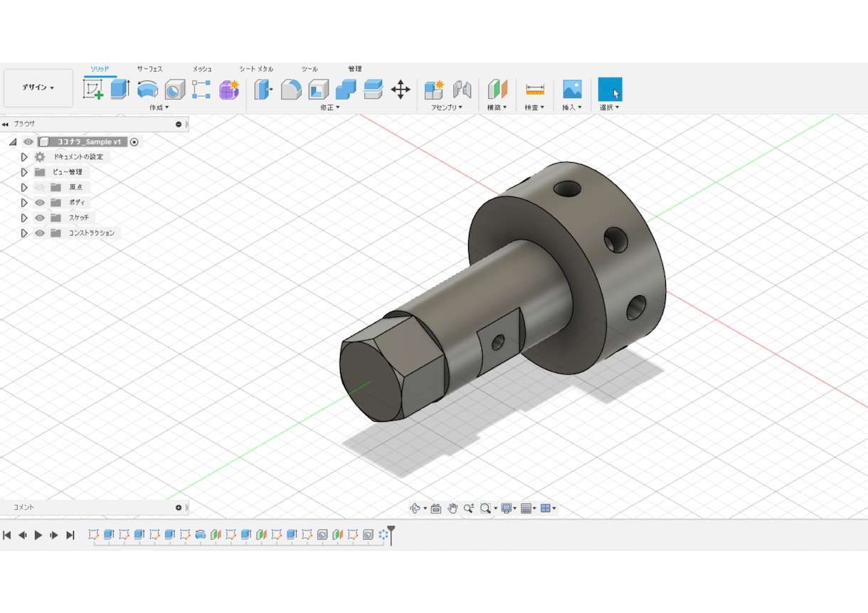This screenshot has width=868, height=613.
Task: Select the Combine tool
Action: 346,90
